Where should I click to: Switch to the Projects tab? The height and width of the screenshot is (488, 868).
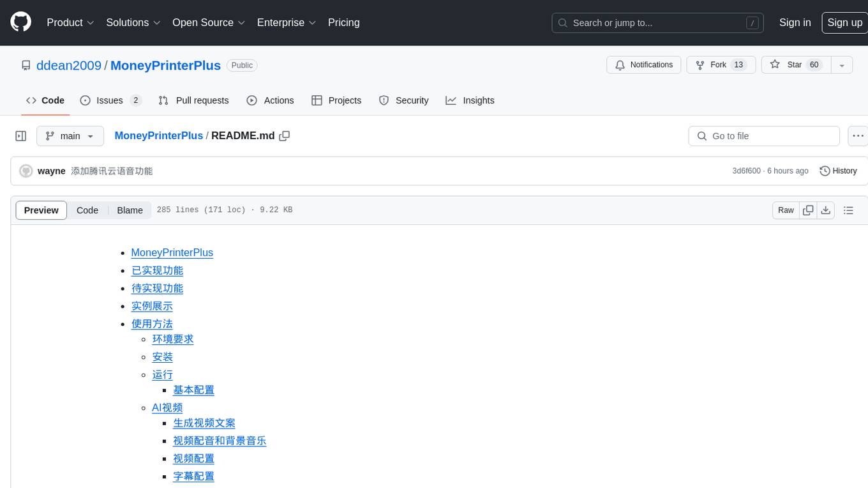pyautogui.click(x=336, y=100)
